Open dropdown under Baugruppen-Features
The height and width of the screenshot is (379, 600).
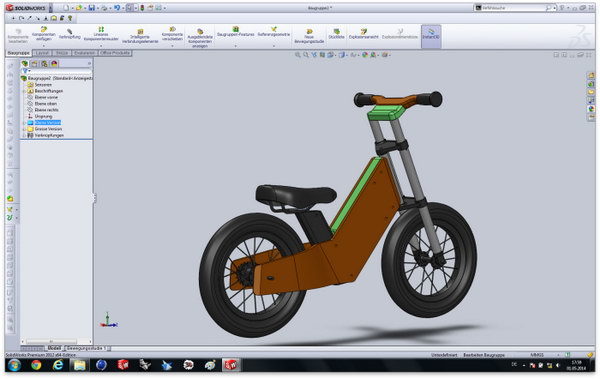235,46
